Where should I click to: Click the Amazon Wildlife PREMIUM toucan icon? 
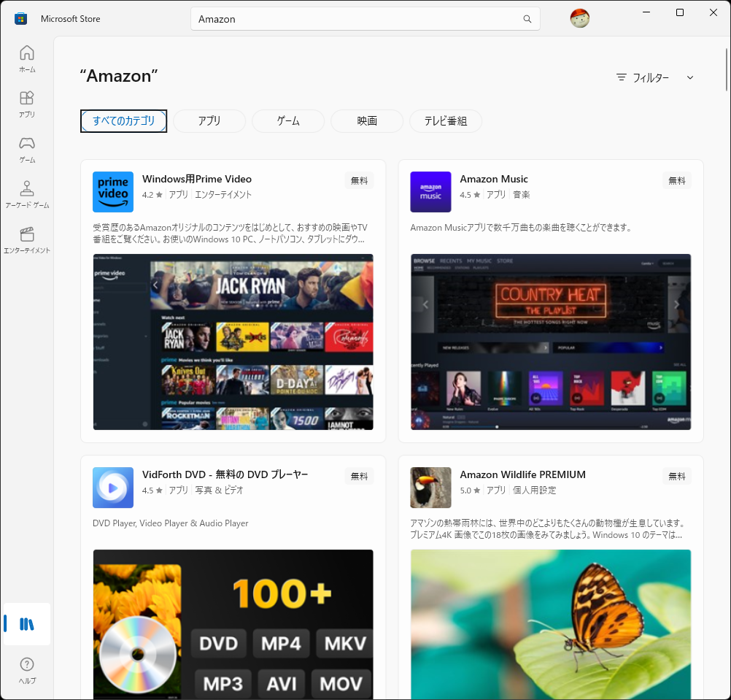tap(430, 488)
